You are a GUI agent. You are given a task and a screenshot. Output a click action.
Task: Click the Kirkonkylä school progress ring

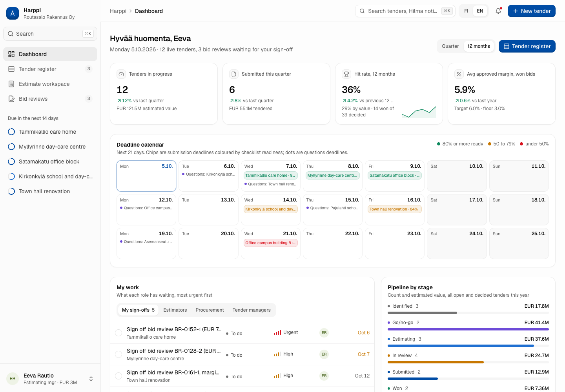[11, 176]
